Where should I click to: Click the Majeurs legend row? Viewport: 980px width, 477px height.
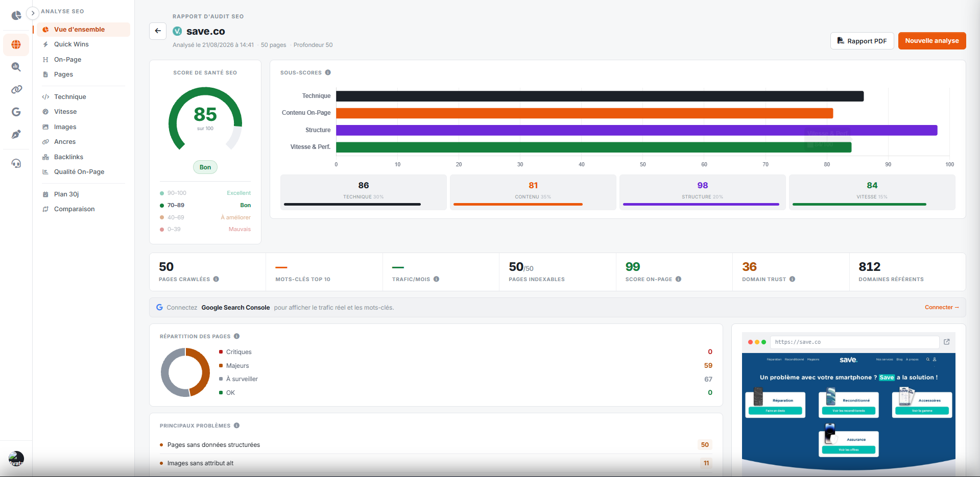(x=466, y=366)
